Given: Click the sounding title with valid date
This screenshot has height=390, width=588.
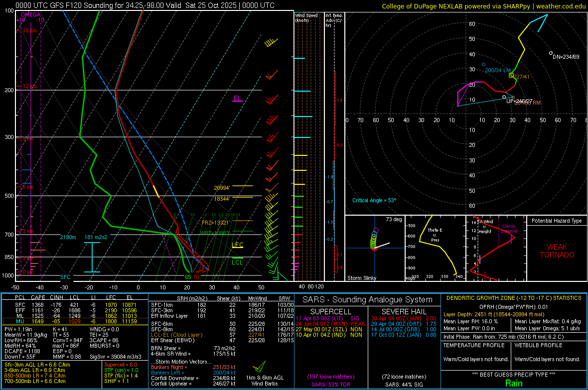Looking at the screenshot, I should (145, 5).
